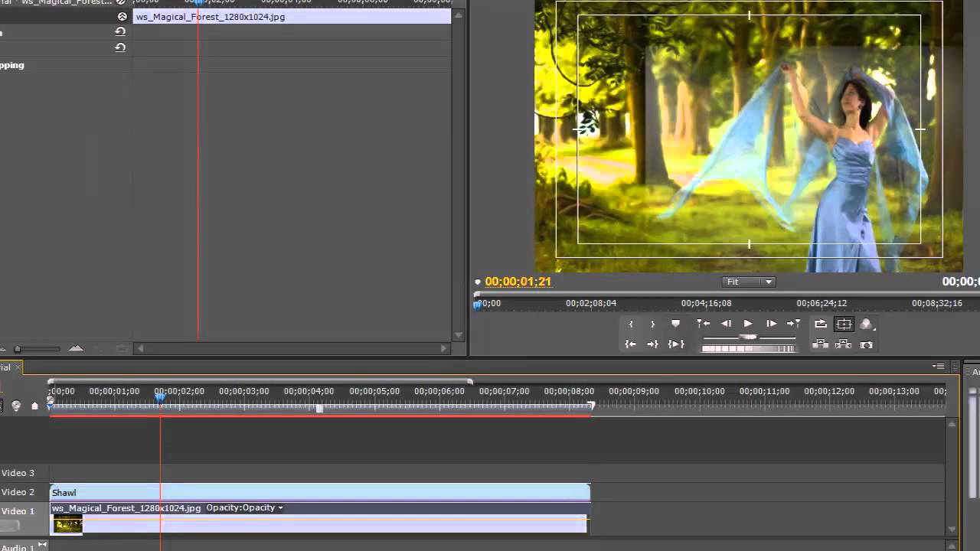
Task: Open the Timeline panel menu
Action: point(938,367)
